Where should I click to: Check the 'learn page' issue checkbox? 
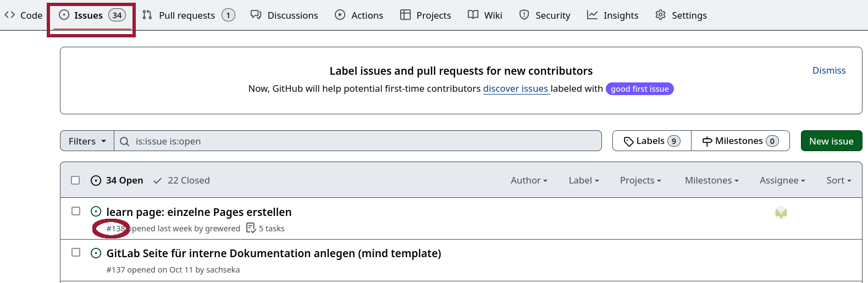pos(76,211)
